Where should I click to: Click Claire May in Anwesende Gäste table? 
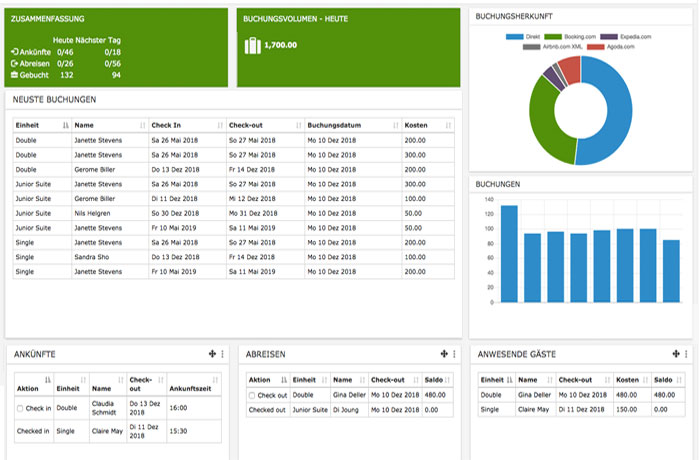pos(533,409)
